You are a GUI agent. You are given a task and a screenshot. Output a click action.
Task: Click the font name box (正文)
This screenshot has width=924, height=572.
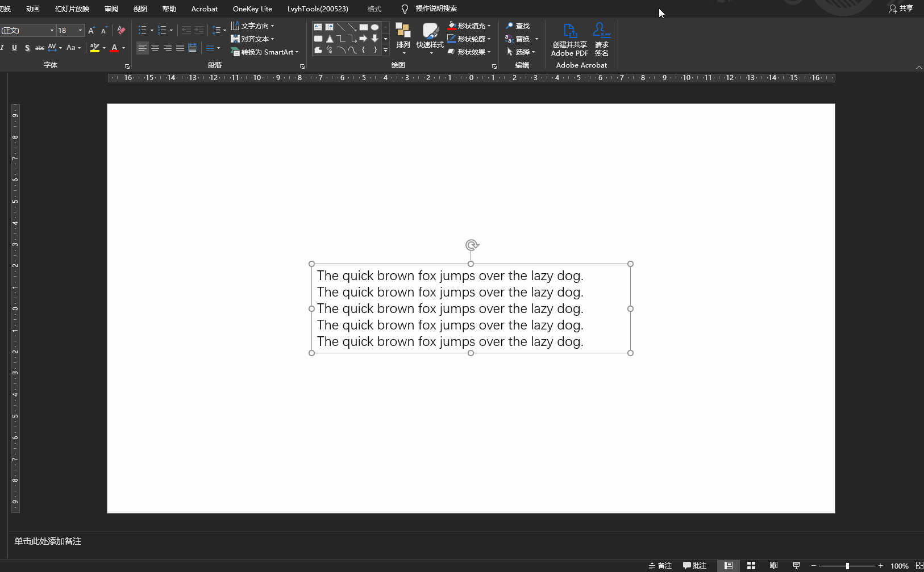pos(27,30)
